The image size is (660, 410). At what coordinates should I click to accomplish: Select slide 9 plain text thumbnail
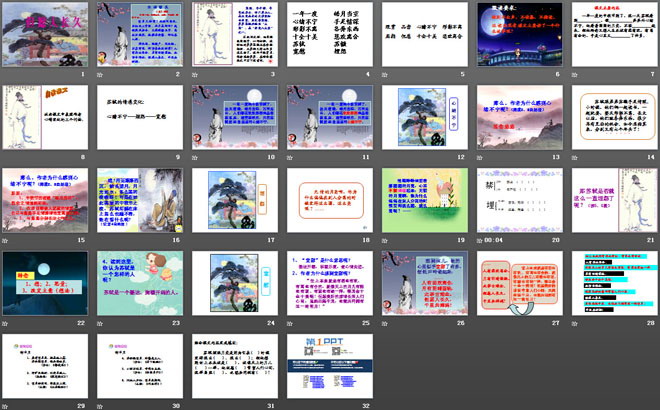pos(140,117)
